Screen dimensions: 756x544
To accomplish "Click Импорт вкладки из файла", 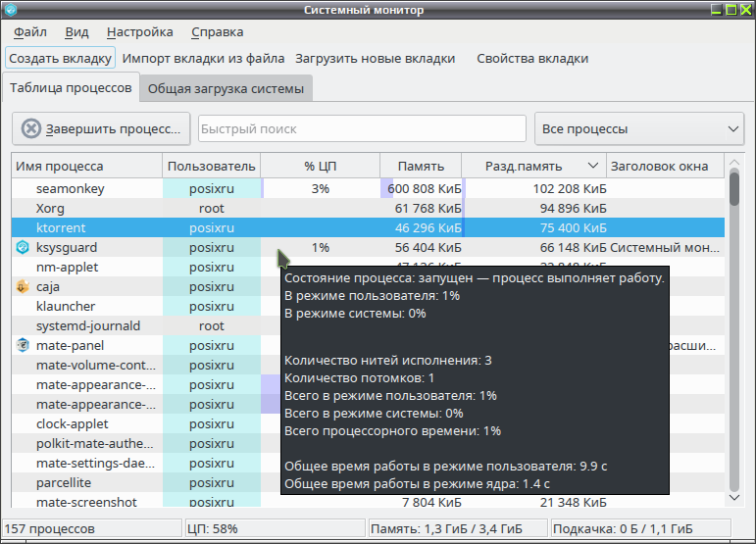I will tap(203, 58).
